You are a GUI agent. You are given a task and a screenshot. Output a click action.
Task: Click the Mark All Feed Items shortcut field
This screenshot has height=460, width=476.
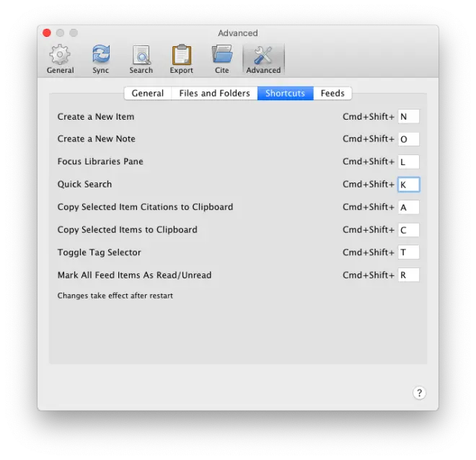[409, 275]
